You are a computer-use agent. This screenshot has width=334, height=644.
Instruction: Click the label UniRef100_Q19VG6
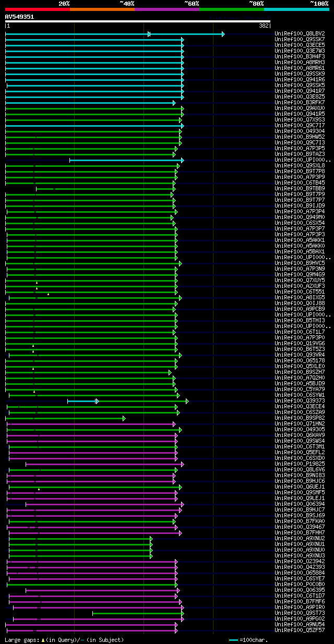300,343
